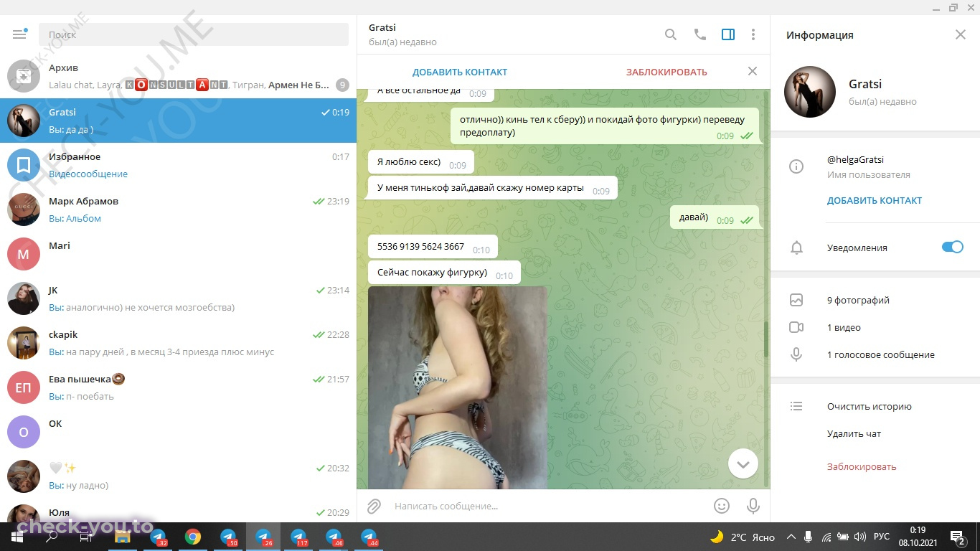Click @helgaGratsi username
Image resolution: width=980 pixels, height=551 pixels.
(x=855, y=159)
